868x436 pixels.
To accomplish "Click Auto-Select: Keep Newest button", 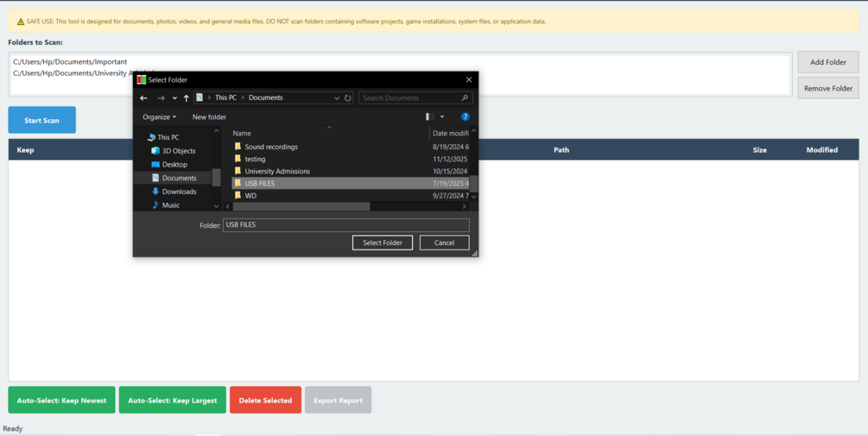I will click(x=61, y=400).
